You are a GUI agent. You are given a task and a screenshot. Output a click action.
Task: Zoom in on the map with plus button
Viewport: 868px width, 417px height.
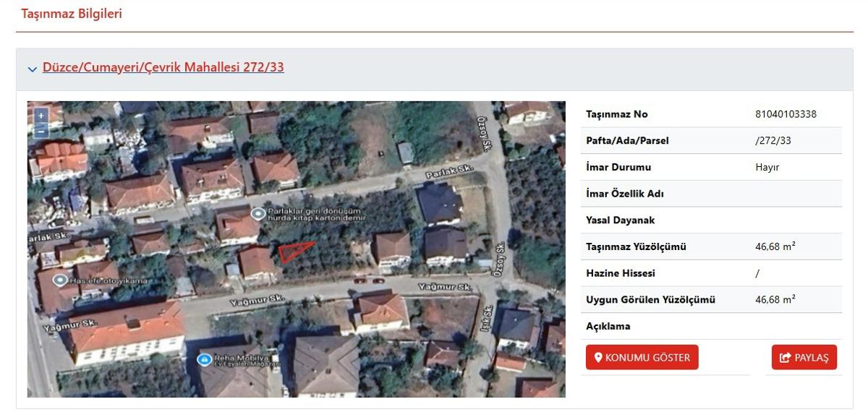click(x=41, y=116)
